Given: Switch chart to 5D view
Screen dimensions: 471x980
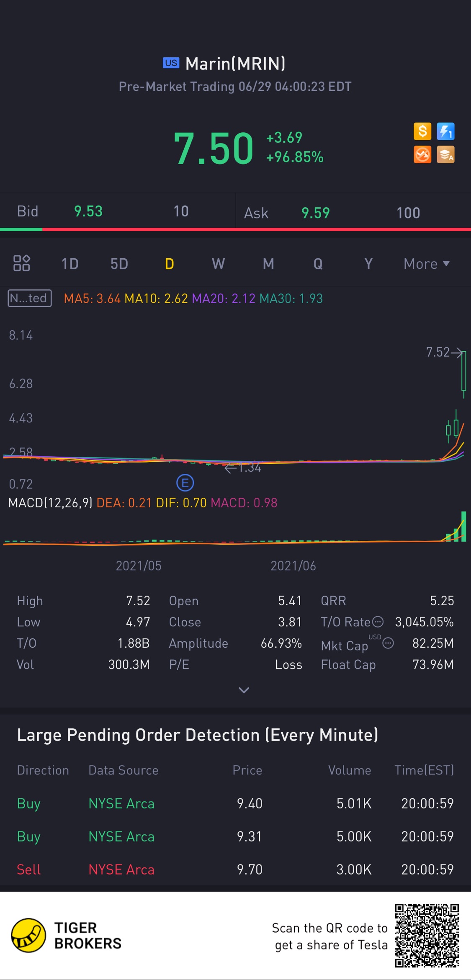Looking at the screenshot, I should (119, 264).
